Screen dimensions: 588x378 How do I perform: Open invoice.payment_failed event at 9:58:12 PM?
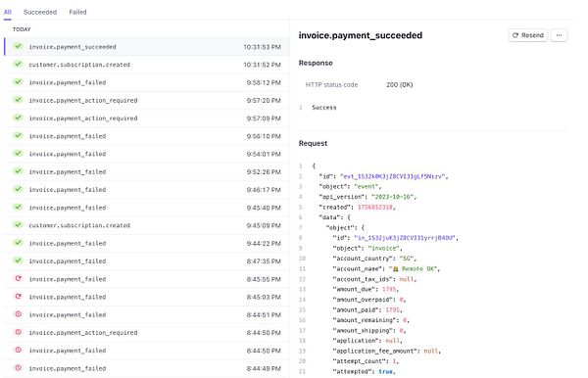(147, 82)
